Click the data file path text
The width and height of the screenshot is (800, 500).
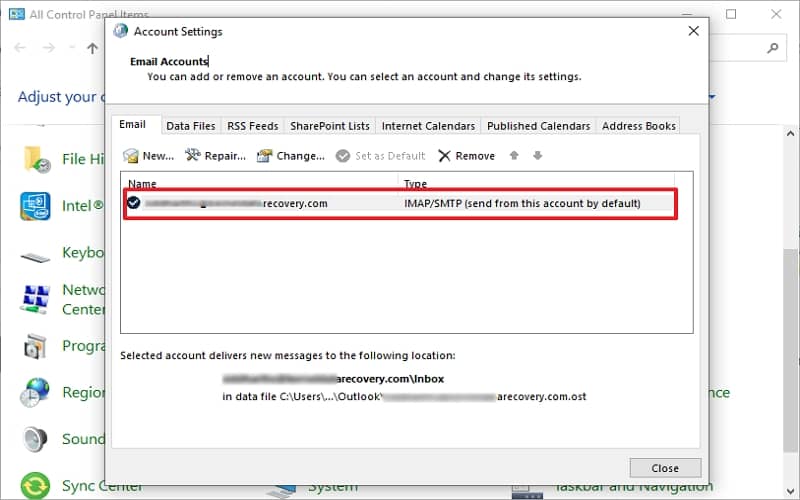[404, 396]
